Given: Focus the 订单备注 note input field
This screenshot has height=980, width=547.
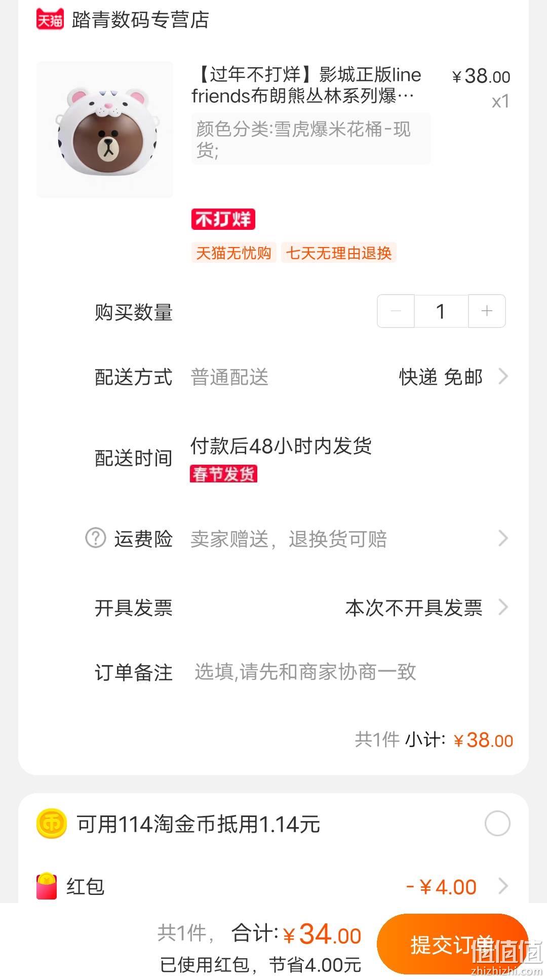Looking at the screenshot, I should pyautogui.click(x=349, y=672).
